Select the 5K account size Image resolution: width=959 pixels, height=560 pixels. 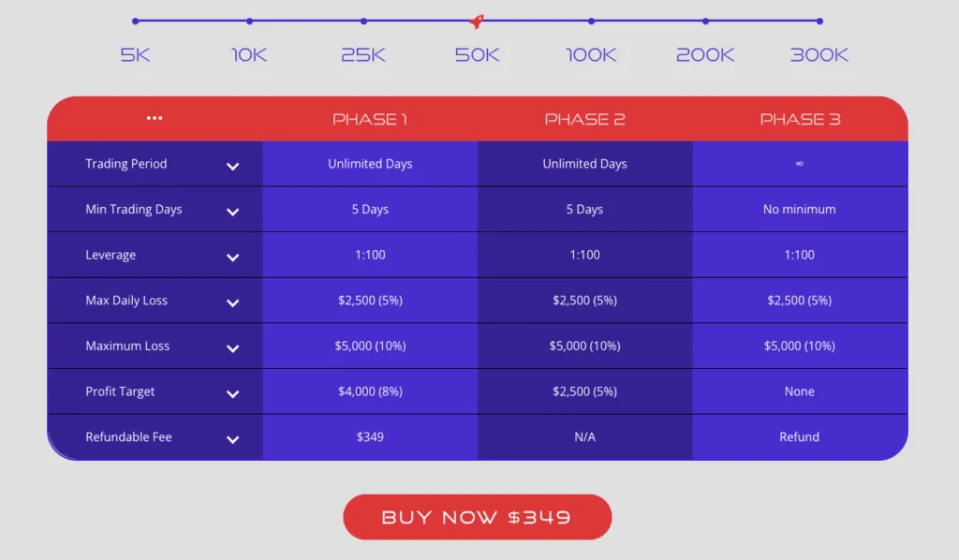[134, 55]
